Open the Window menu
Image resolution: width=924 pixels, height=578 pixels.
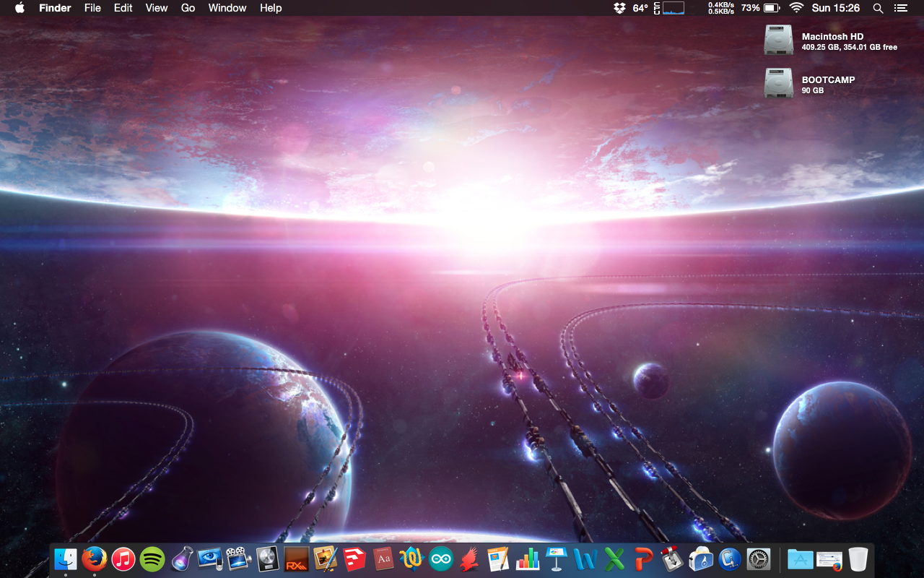click(227, 8)
